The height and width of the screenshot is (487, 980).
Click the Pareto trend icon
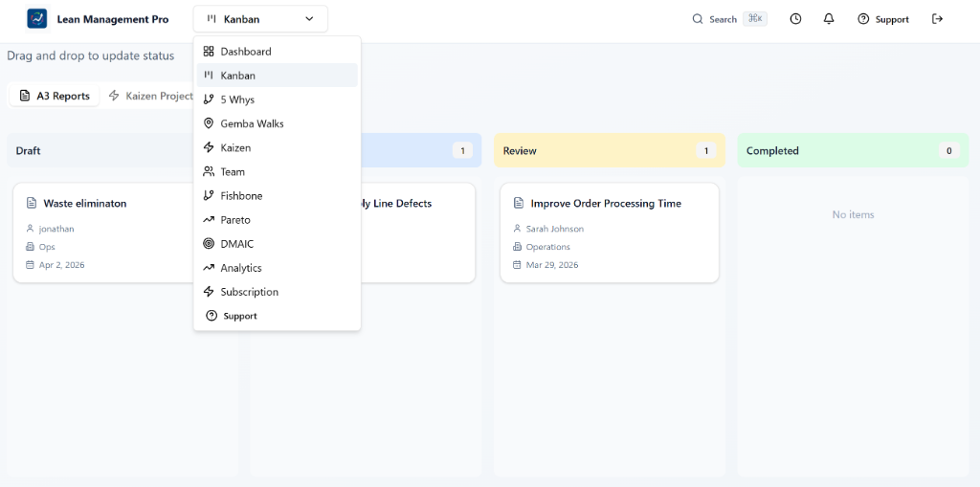pyautogui.click(x=209, y=219)
